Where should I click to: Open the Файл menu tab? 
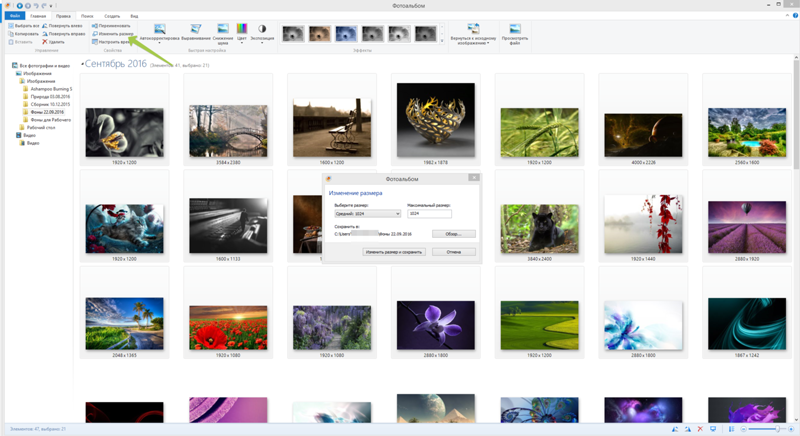click(14, 16)
